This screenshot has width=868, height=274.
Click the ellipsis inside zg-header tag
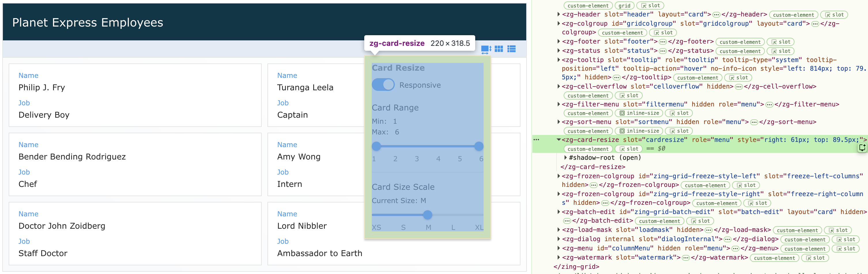click(x=716, y=14)
